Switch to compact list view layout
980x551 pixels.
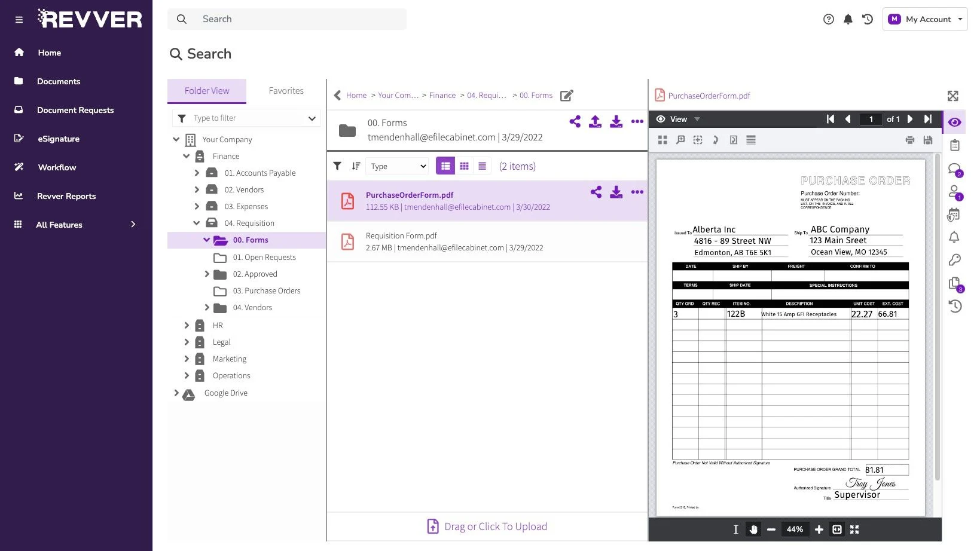[x=482, y=166]
